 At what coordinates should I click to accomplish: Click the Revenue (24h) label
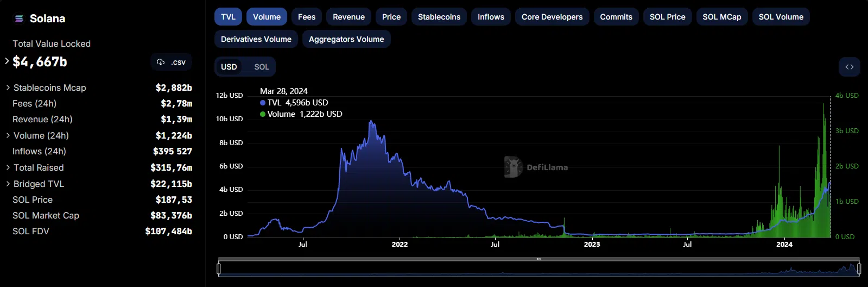click(42, 119)
